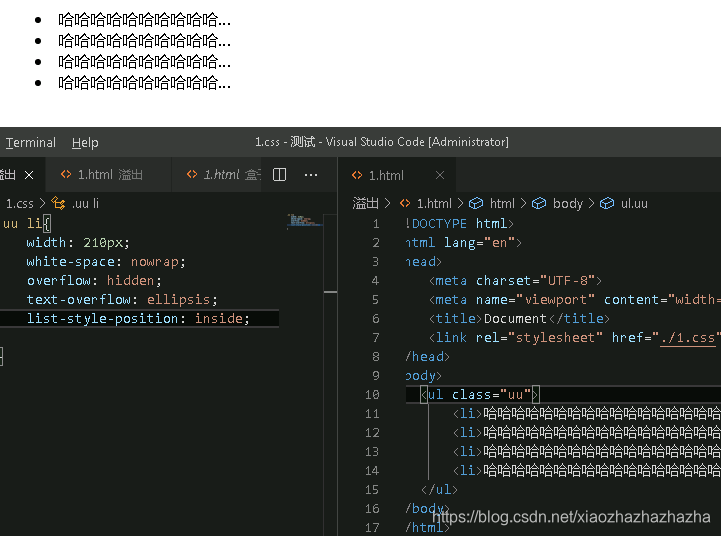The width and height of the screenshot is (721, 536).
Task: Close the active 1.css tab on the left
Action: coord(29,175)
